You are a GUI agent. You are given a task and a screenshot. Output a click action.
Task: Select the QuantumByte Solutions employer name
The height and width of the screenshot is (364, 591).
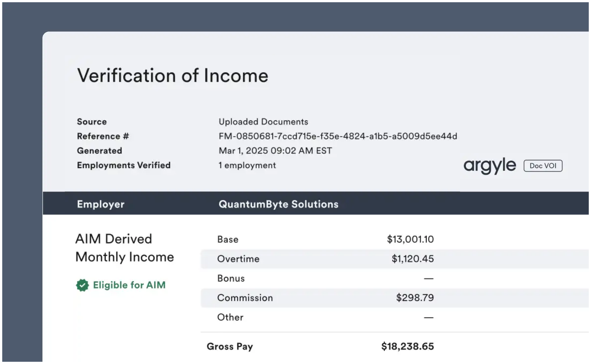coord(278,204)
